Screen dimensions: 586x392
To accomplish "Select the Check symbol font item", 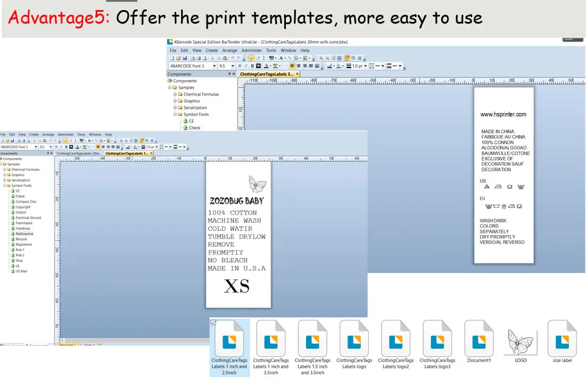I will pos(194,128).
